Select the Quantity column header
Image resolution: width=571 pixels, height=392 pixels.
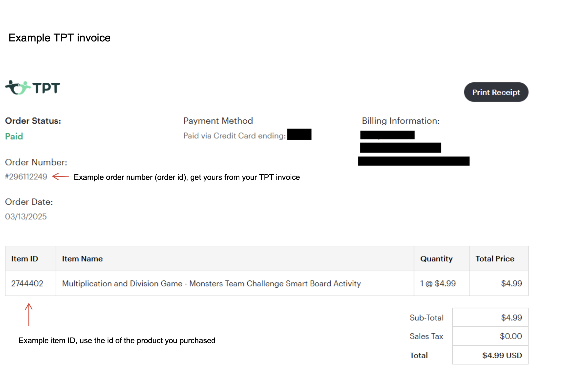(x=436, y=258)
